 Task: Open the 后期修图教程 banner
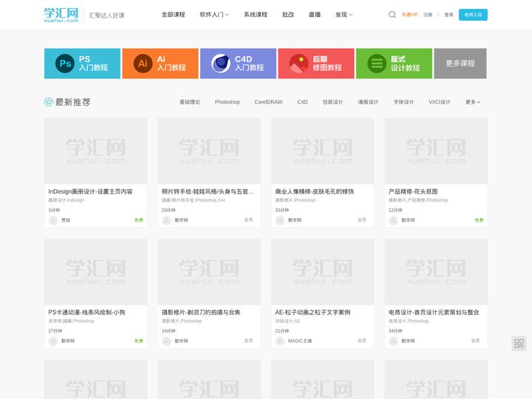(x=316, y=64)
